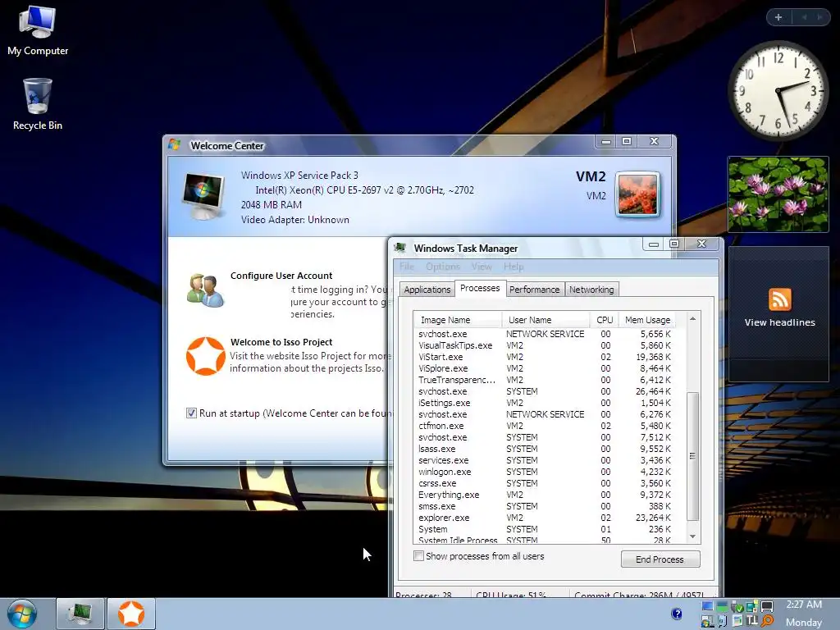Select the ViSplore.exe process row
The image size is (840, 630).
click(x=545, y=368)
